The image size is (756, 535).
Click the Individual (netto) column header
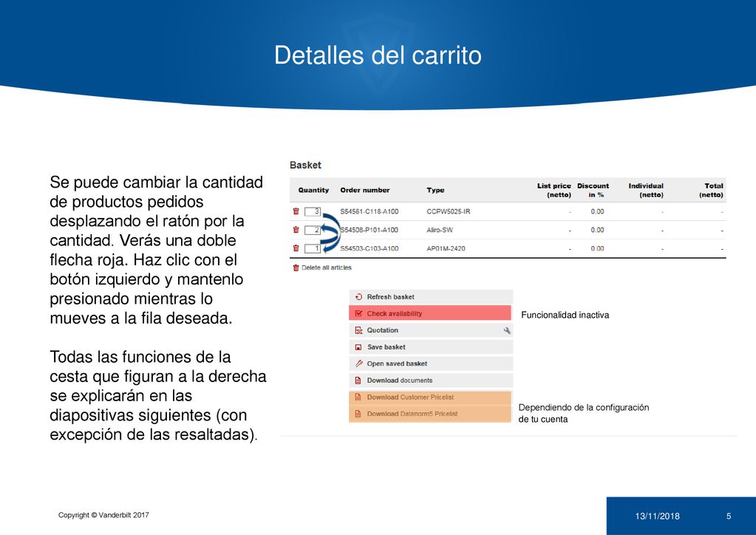[x=646, y=191]
